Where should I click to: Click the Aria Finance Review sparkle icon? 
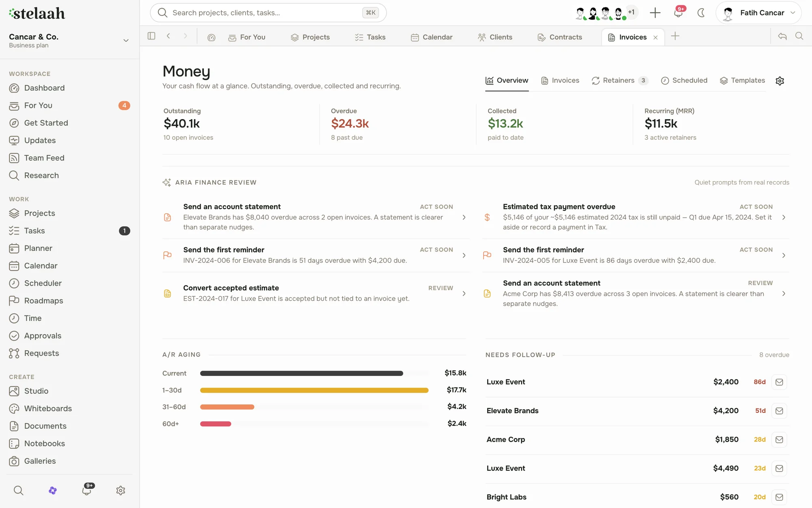tap(166, 182)
